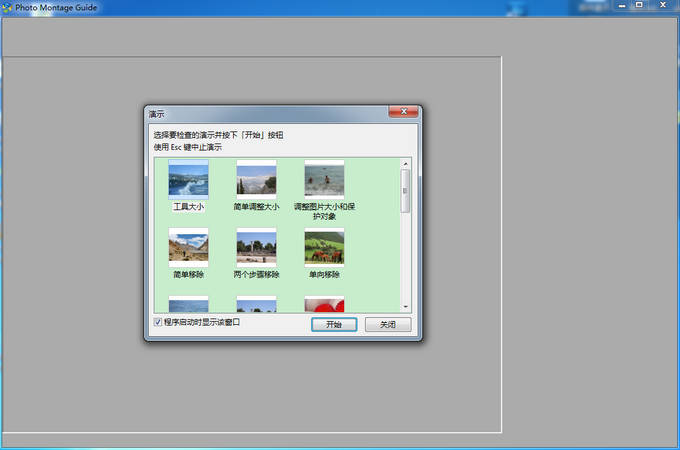Minimize the Photo Montage Guide window
Screen dimensions: 680x450
click(620, 6)
